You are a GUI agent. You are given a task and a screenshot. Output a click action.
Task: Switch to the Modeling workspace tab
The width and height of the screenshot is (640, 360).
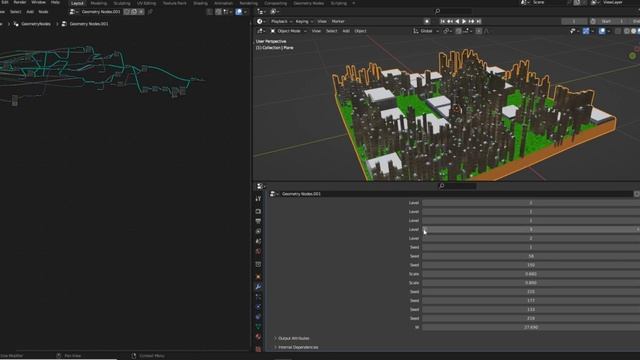[99, 3]
